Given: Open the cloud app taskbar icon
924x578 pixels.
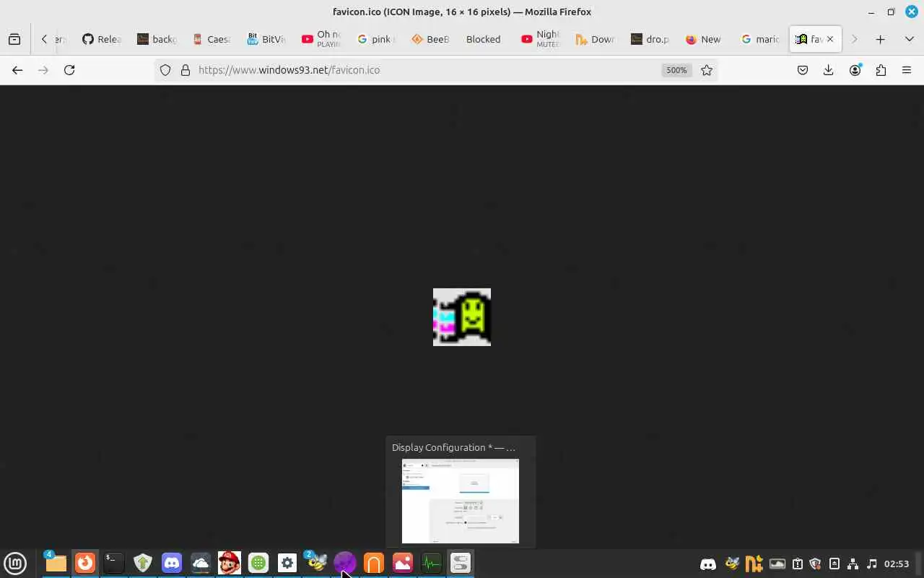Looking at the screenshot, I should (x=201, y=563).
